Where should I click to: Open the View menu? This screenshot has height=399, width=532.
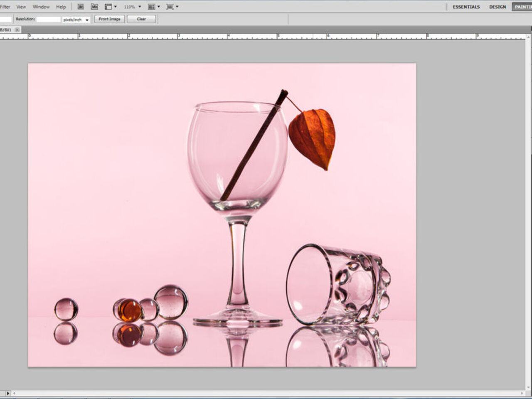point(21,7)
